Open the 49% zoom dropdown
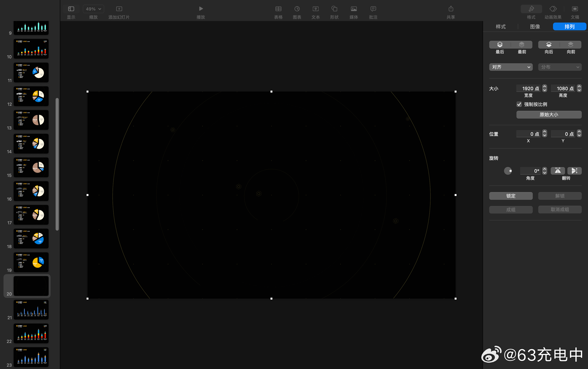The image size is (588, 369). 93,9
